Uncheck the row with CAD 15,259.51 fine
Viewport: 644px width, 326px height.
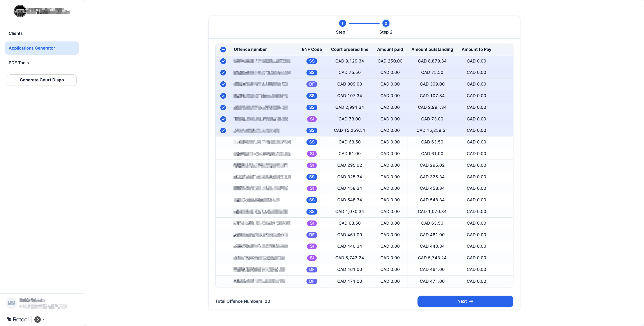(x=223, y=131)
